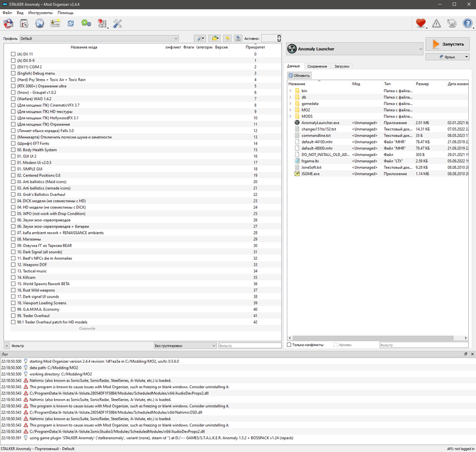Enable 99. G.A.M.M.A. Economy checkbox
The width and height of the screenshot is (476, 452).
[13, 309]
